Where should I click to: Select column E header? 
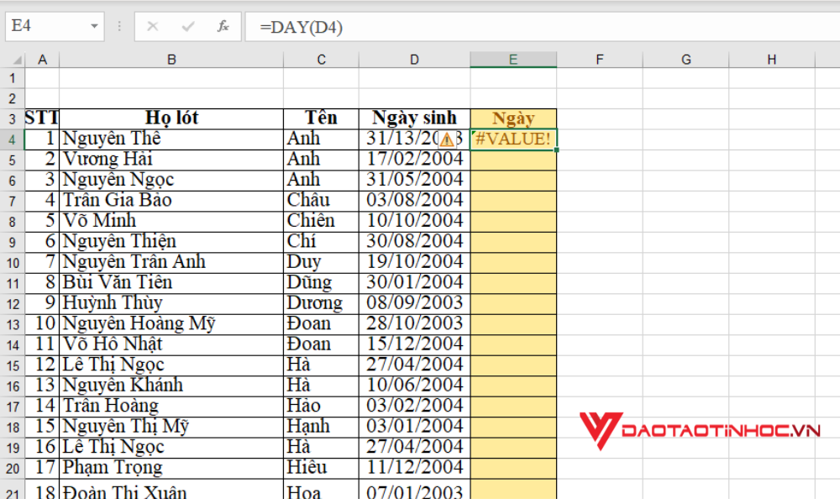[514, 59]
